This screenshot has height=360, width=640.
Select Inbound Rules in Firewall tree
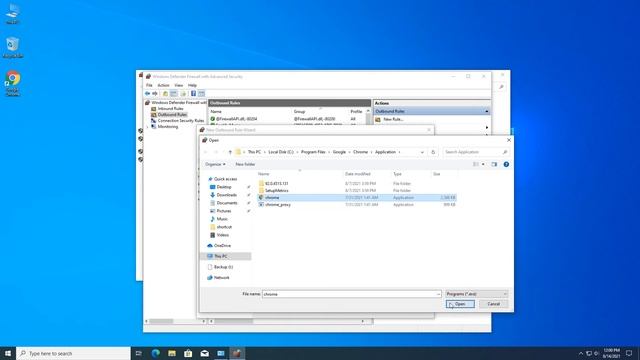[x=170, y=109]
